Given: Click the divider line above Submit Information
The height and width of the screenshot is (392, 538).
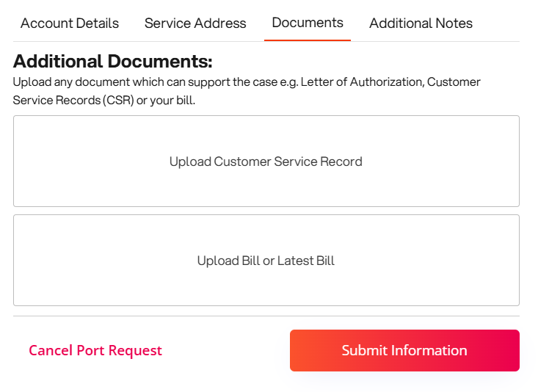Looking at the screenshot, I should tap(266, 316).
